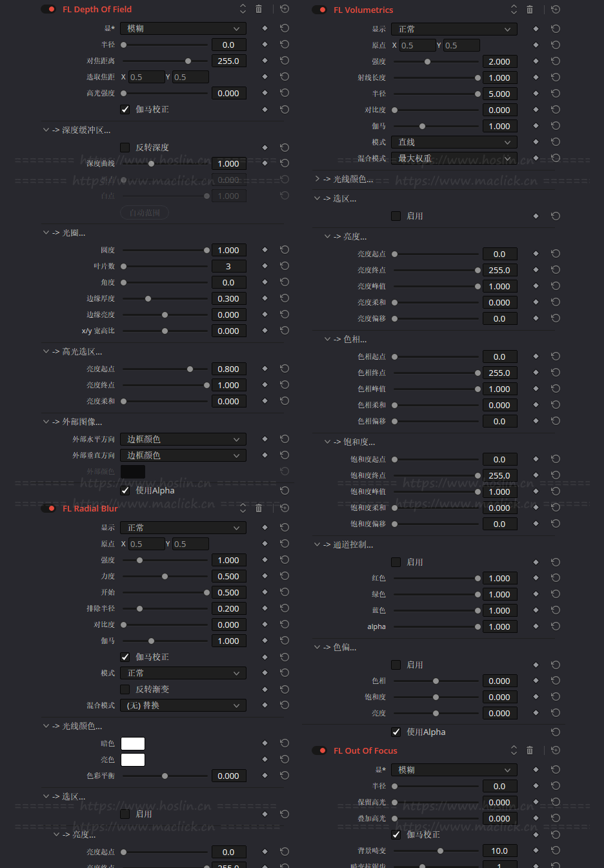The height and width of the screenshot is (868, 604).
Task: Click the 圆度 slider handle
Action: click(206, 250)
